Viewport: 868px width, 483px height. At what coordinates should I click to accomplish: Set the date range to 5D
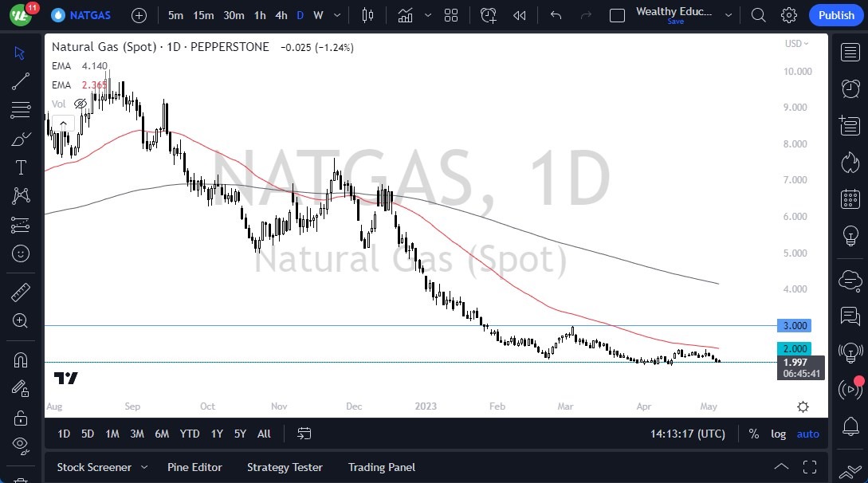[88, 434]
